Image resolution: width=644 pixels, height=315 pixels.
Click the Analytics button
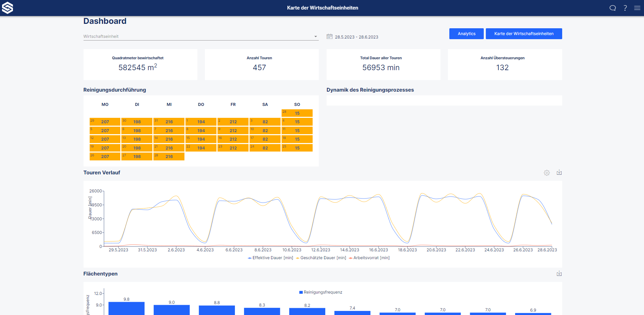coord(466,34)
